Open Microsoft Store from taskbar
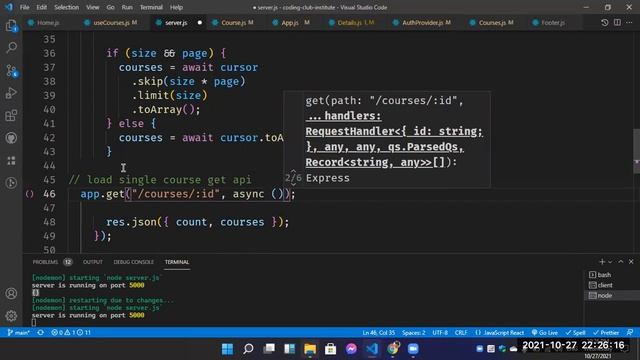The image size is (640, 360). [330, 349]
